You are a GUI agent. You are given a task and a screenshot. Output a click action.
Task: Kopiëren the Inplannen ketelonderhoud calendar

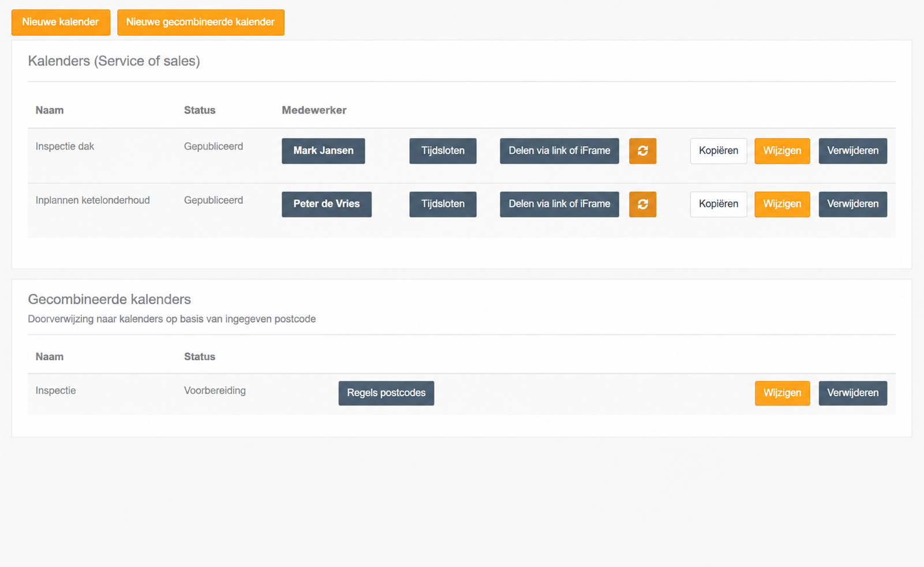coord(719,204)
